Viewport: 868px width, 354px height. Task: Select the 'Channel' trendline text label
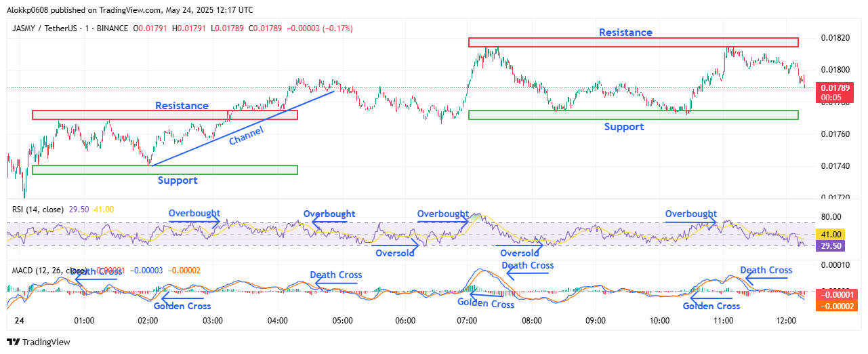[246, 135]
